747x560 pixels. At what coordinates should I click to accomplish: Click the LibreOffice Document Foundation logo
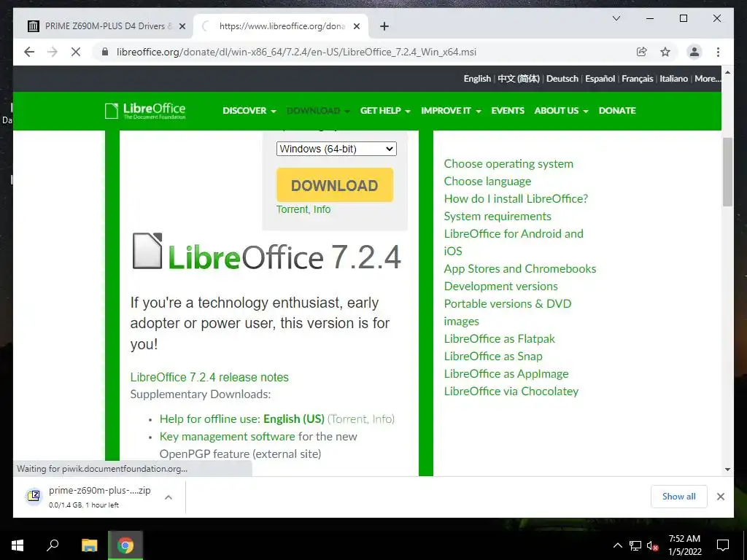tap(145, 111)
